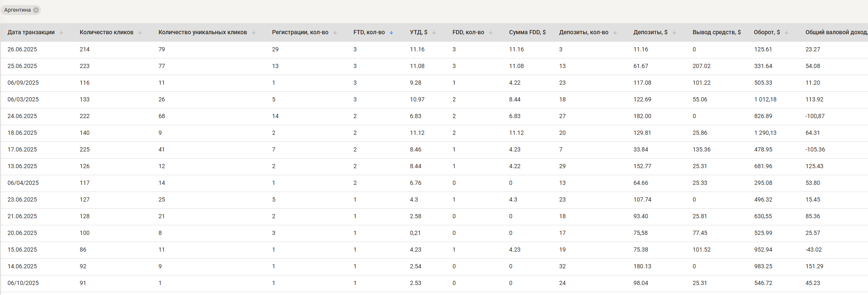Sort by Дата транзакции arrow icon
The height and width of the screenshot is (295, 868).
click(61, 33)
